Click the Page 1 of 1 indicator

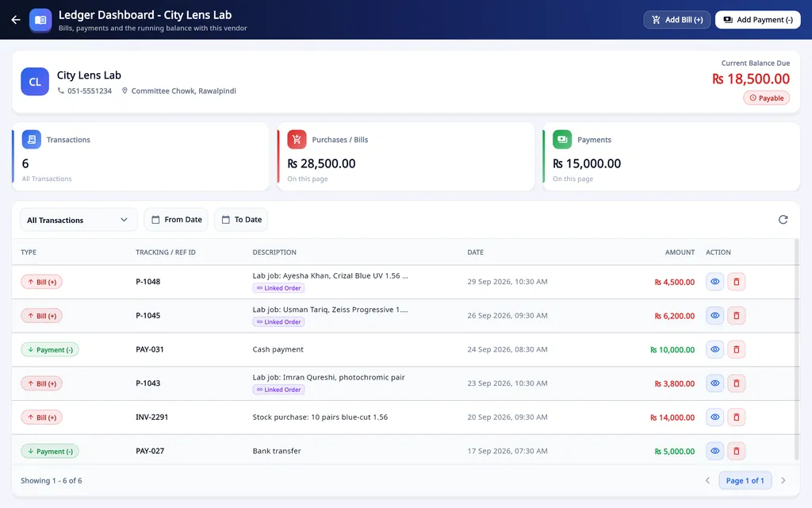click(x=745, y=480)
